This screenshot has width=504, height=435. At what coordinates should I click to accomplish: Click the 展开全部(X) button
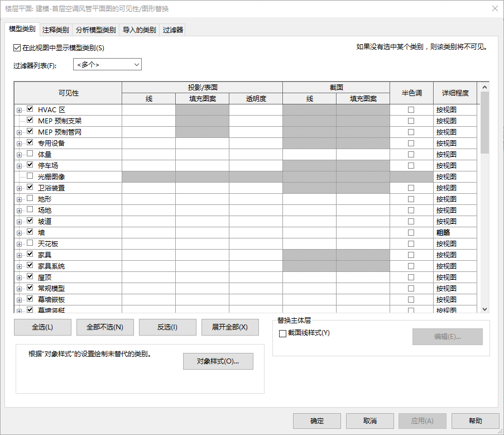[230, 327]
